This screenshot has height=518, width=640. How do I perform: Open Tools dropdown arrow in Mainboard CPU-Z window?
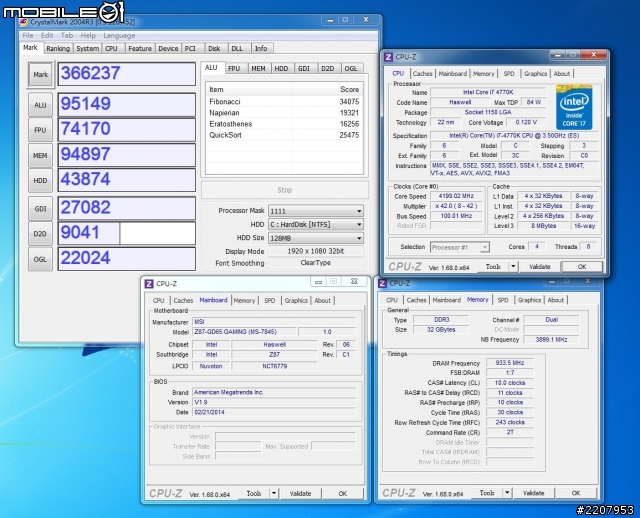point(274,494)
